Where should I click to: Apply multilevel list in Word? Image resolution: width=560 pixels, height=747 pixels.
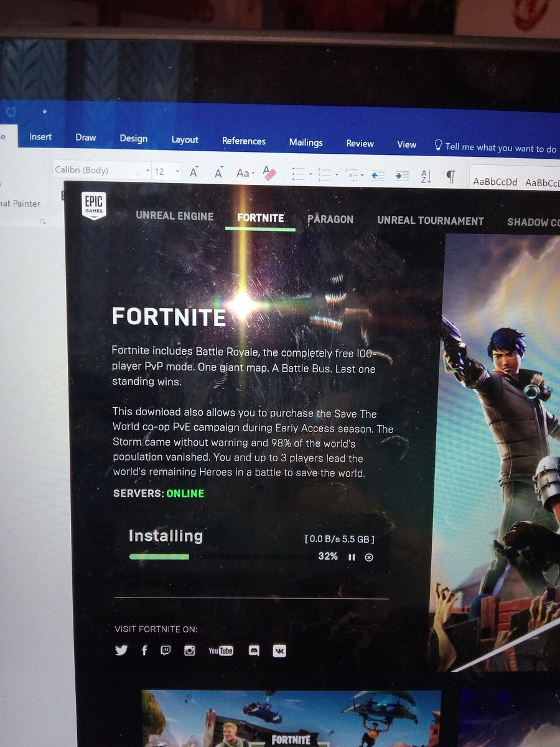(x=352, y=174)
